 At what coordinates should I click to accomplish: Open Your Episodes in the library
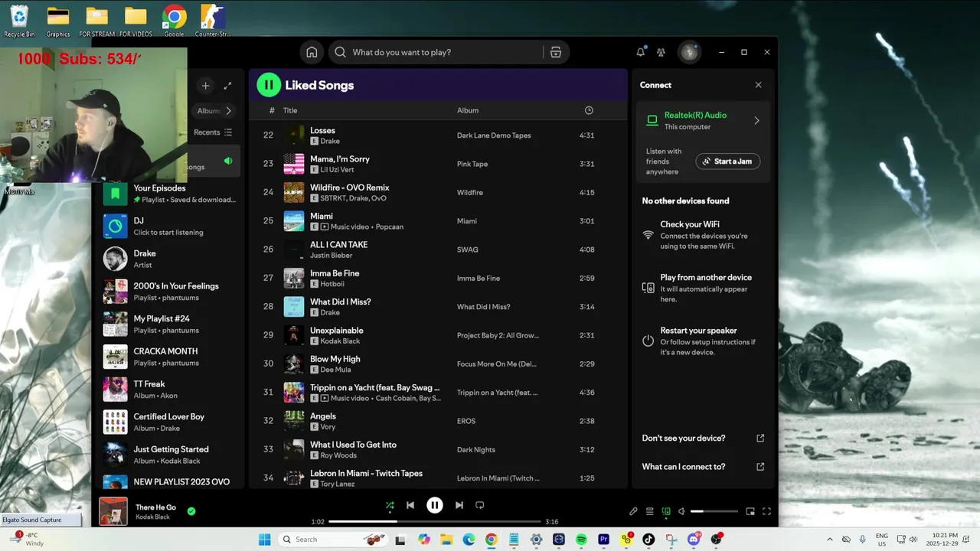click(169, 194)
